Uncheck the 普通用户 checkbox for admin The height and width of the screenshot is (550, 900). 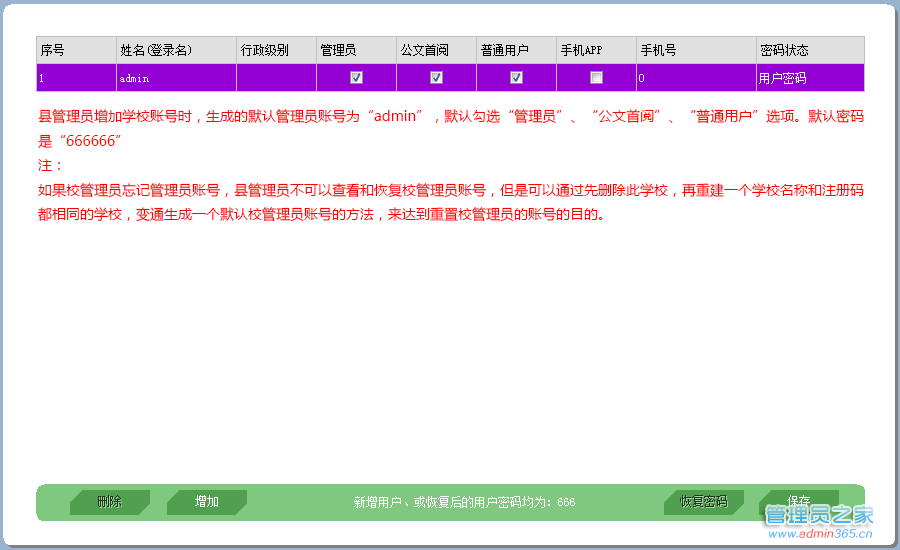(x=517, y=78)
